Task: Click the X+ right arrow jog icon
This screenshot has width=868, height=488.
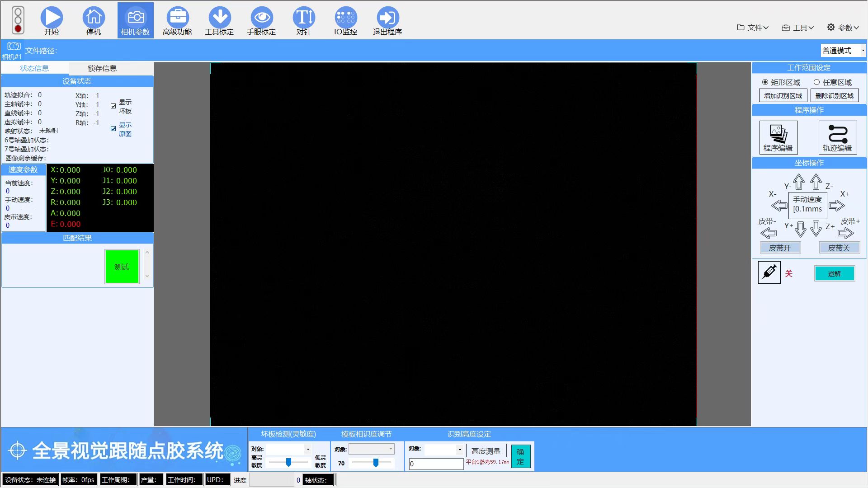Action: coord(837,206)
